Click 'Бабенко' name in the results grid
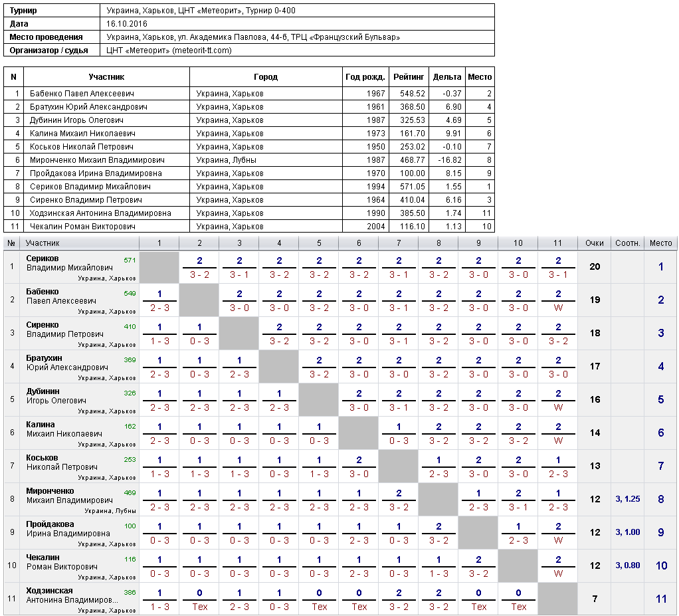This screenshot has width=679, height=616. click(43, 292)
